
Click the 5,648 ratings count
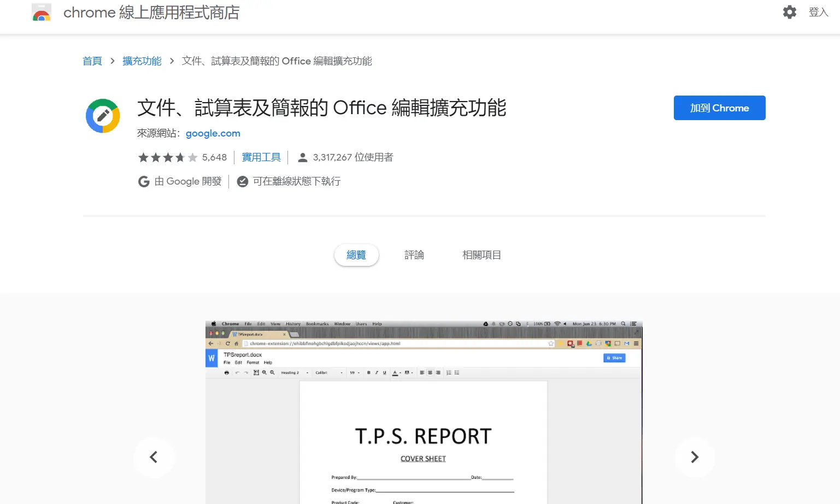tap(214, 158)
